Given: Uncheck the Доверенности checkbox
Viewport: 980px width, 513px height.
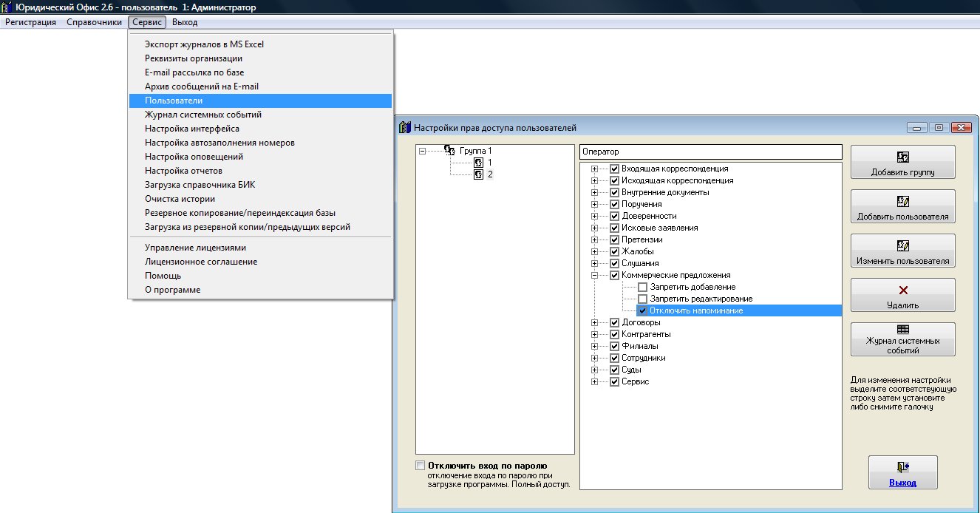Looking at the screenshot, I should coord(614,216).
